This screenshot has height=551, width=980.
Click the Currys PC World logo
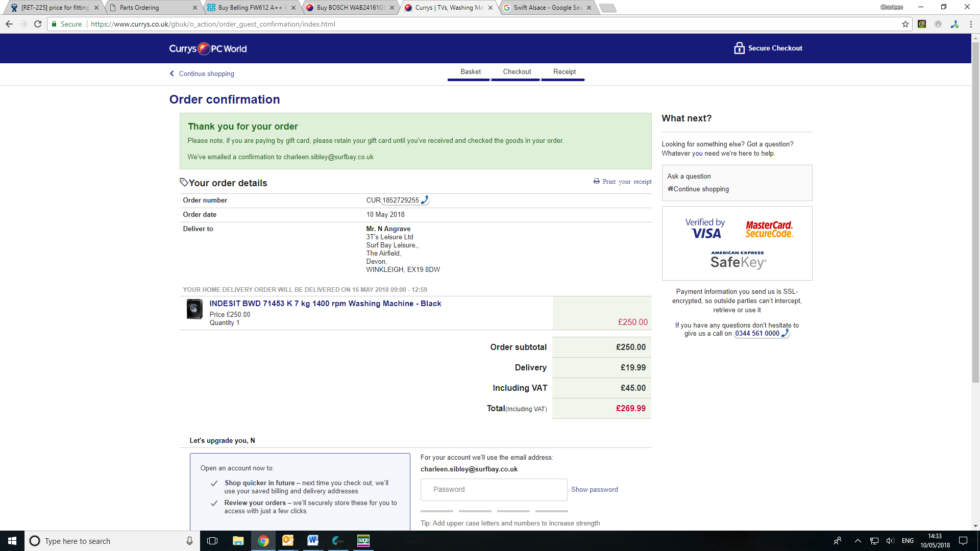point(208,48)
